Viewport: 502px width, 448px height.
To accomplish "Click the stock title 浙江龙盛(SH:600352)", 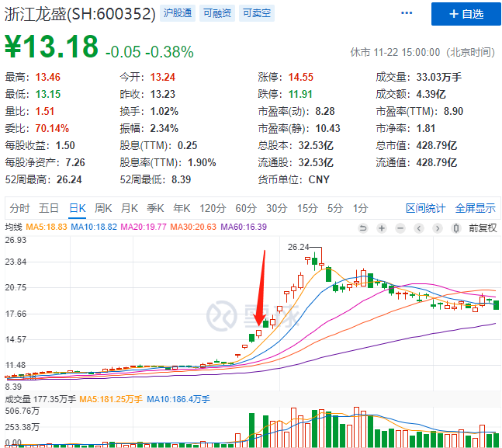I will (x=80, y=14).
